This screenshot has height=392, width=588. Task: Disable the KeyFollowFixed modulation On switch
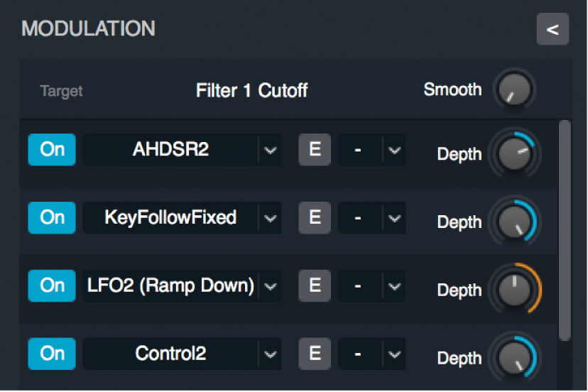pos(52,218)
